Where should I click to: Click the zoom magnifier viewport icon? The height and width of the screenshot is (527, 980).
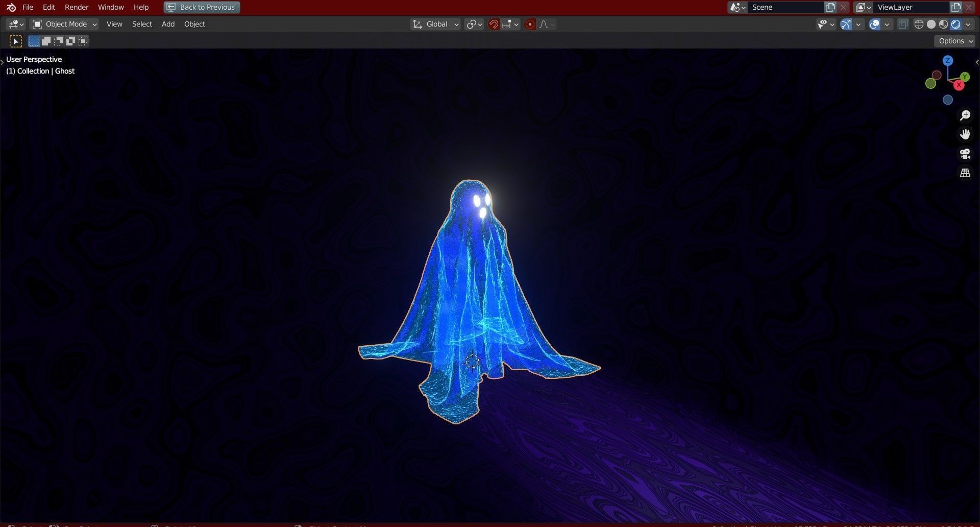click(x=965, y=115)
